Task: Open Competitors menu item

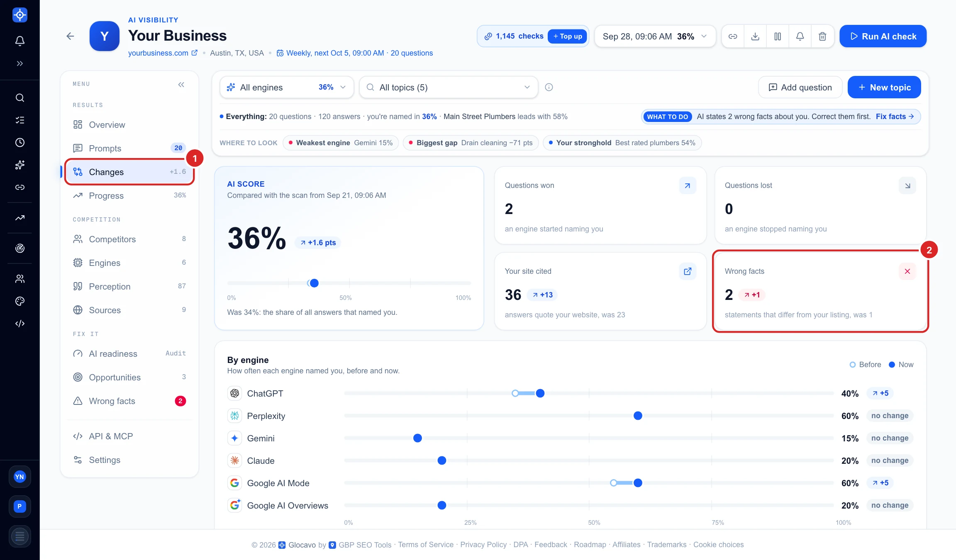Action: pos(129,239)
